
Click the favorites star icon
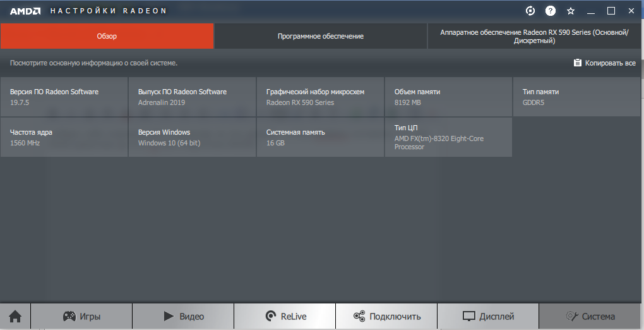pos(571,11)
